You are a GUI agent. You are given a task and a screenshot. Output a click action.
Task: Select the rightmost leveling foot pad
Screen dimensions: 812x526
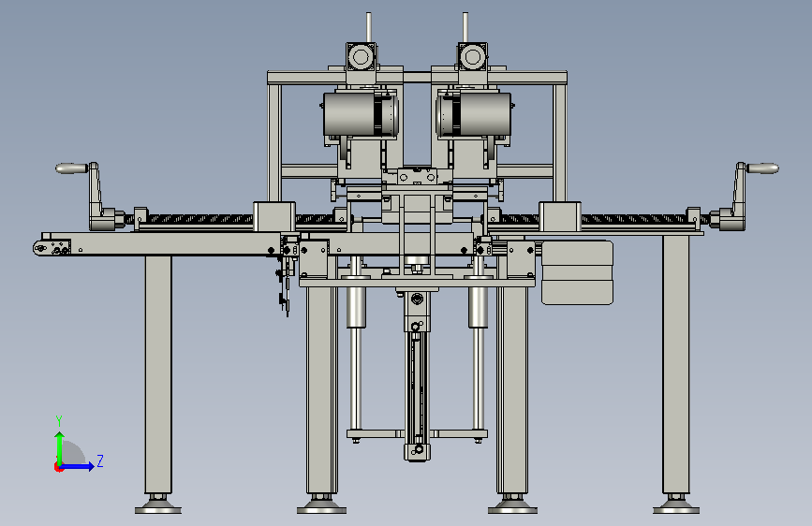pyautogui.click(x=676, y=505)
